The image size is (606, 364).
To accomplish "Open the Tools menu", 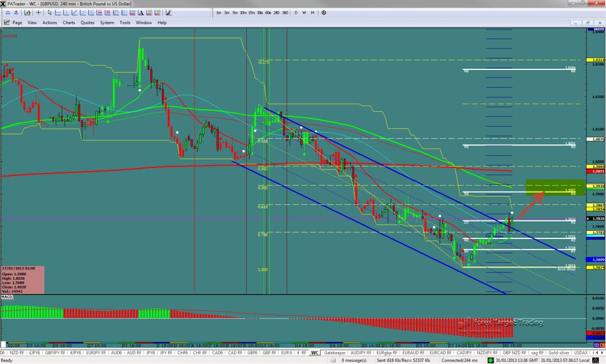I will 125,23.
